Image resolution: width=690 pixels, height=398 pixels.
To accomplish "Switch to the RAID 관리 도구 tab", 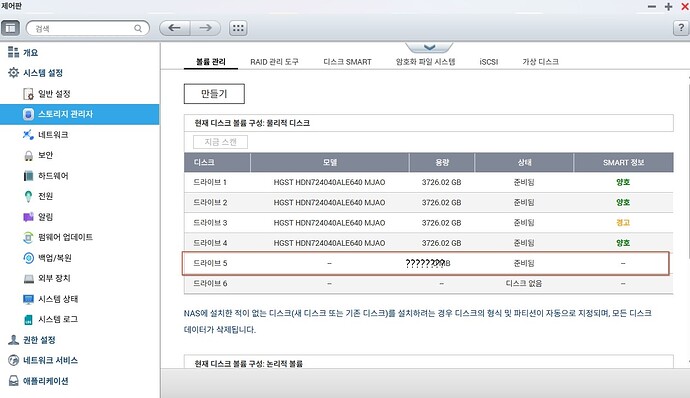I will pos(274,62).
